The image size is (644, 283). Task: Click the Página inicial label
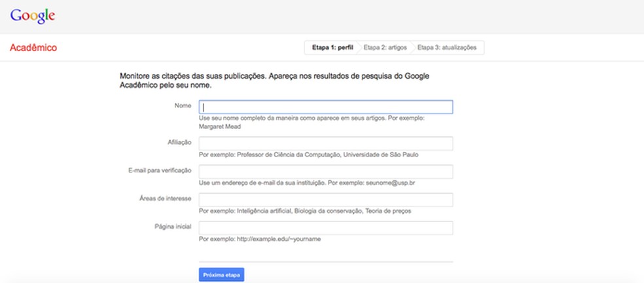click(x=173, y=226)
